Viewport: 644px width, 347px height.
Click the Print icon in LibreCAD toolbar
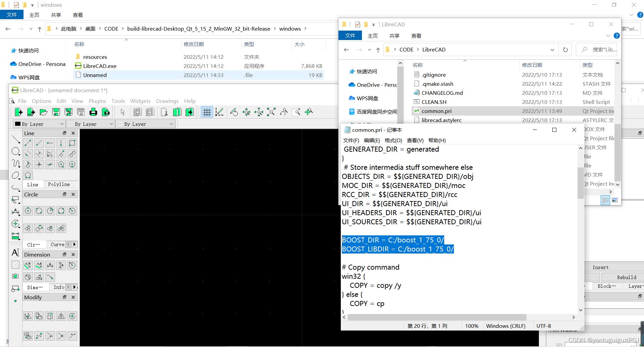(x=93, y=112)
